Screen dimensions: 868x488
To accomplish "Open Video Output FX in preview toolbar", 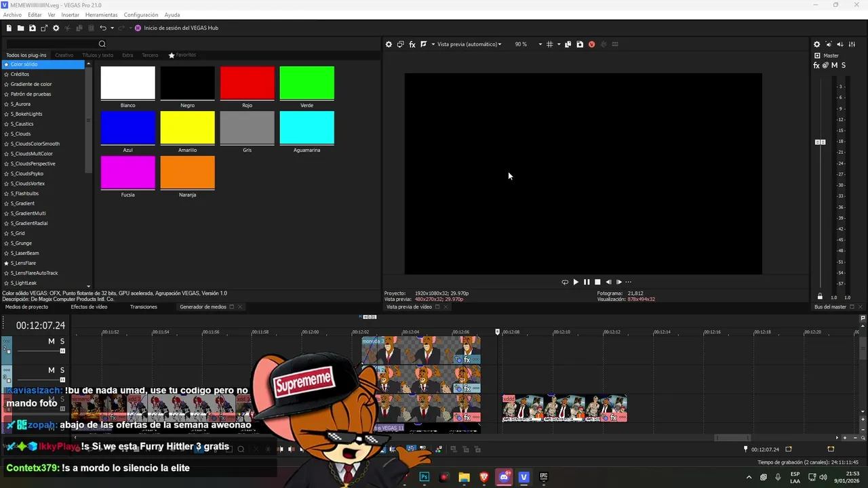I will [x=412, y=44].
